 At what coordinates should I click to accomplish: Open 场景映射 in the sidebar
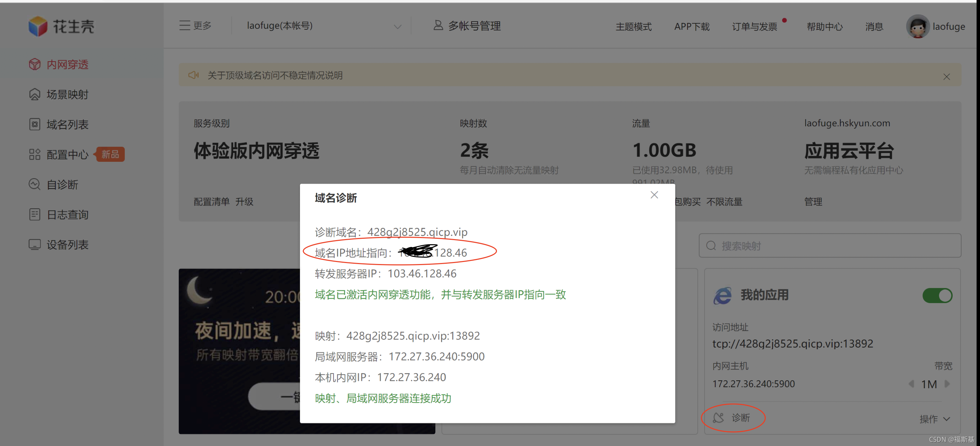pyautogui.click(x=58, y=94)
